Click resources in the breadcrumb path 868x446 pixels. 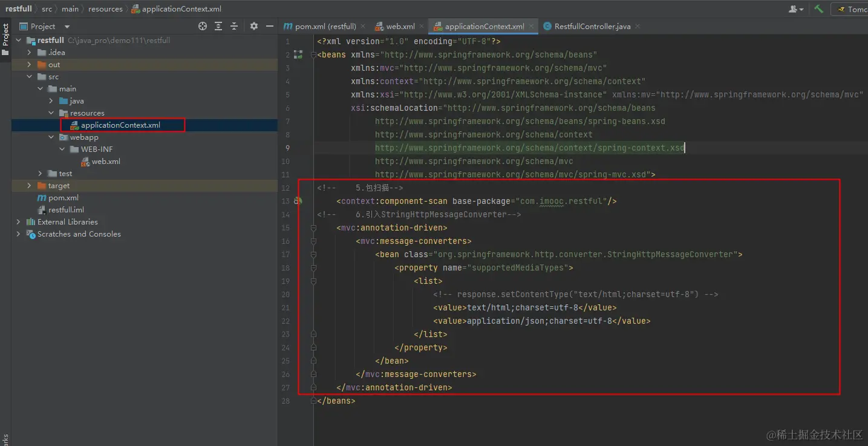tap(105, 9)
